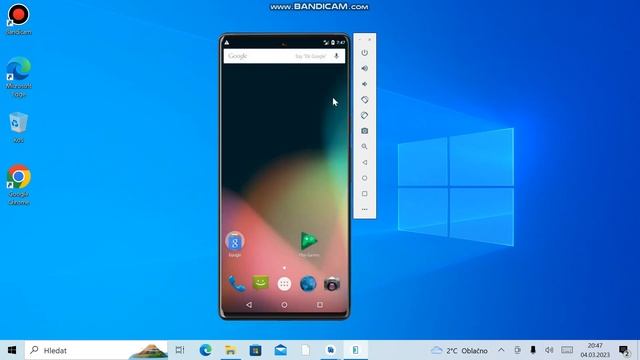Open the touch keyboard tray icon
This screenshot has width=640, height=360.
point(567,350)
